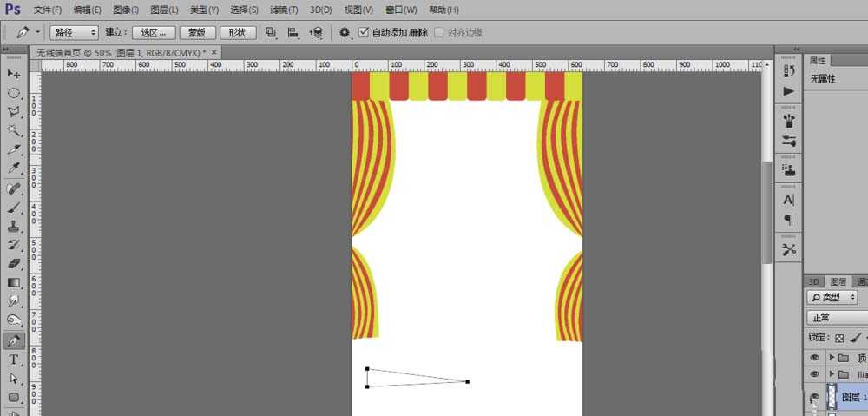The width and height of the screenshot is (868, 416).
Task: Open the 滤镜(T) menu
Action: [x=283, y=10]
